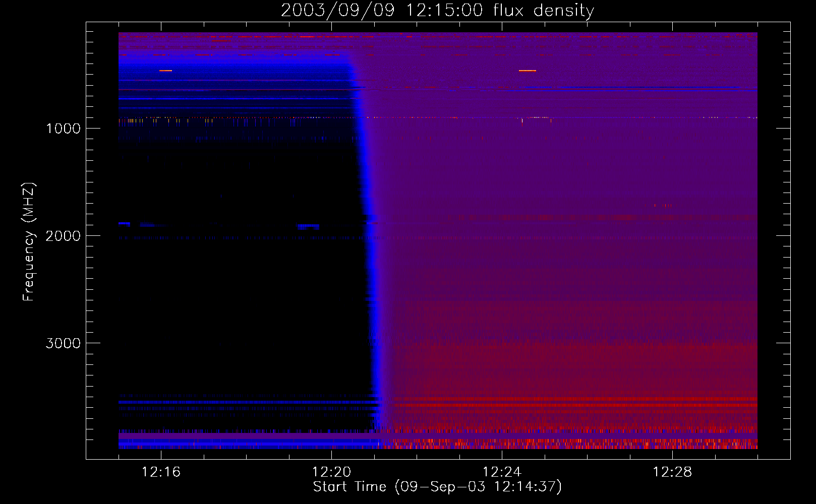
Task: Click the 12:24 time tick label
Action: click(x=502, y=472)
